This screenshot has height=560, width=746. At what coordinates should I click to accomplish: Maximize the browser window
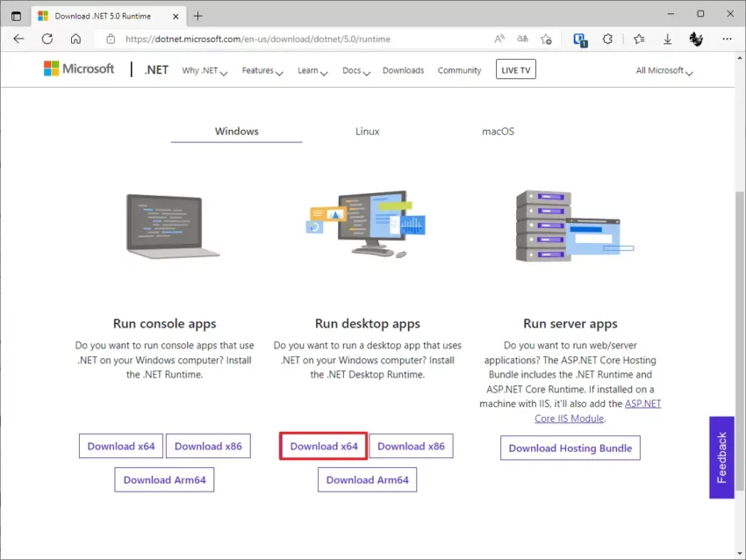[700, 14]
